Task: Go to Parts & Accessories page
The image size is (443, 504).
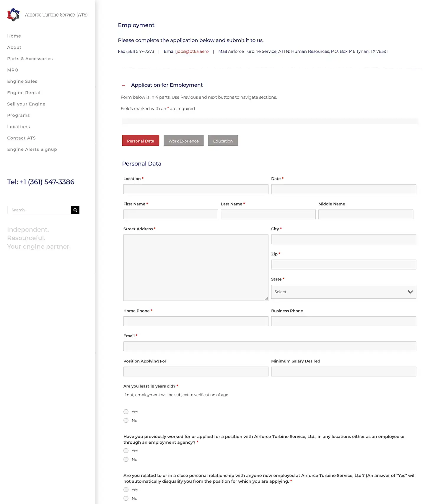Action: tap(30, 59)
